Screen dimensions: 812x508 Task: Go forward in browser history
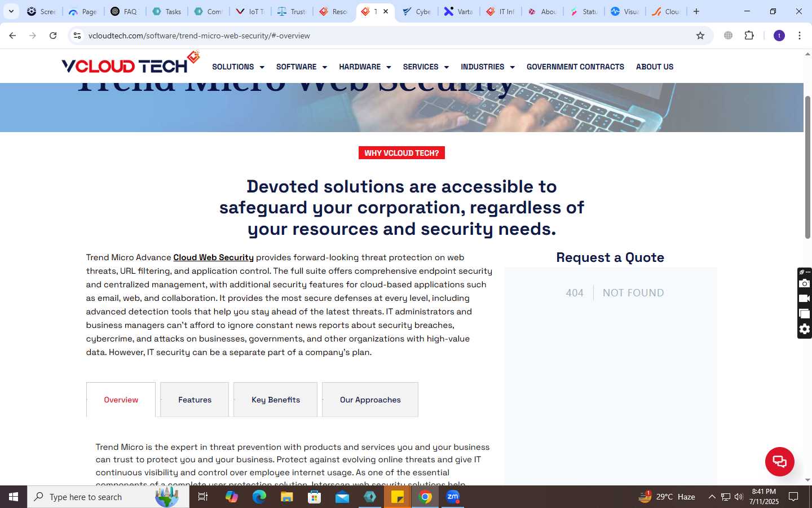33,36
